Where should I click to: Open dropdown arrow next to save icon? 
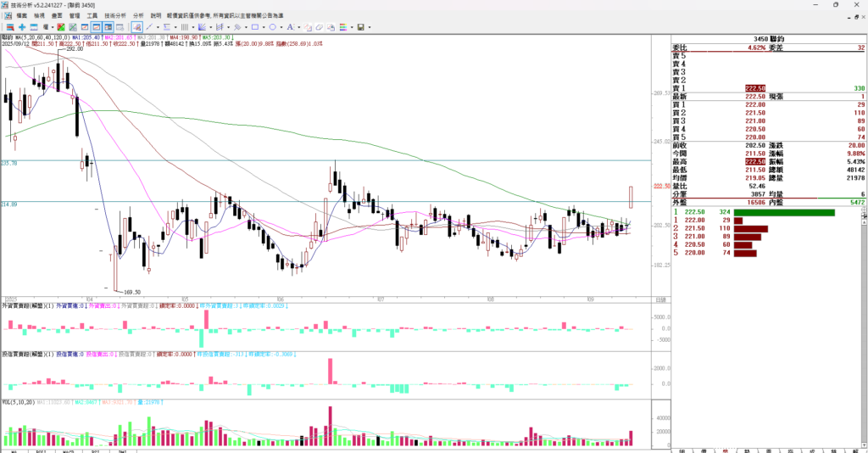point(370,26)
